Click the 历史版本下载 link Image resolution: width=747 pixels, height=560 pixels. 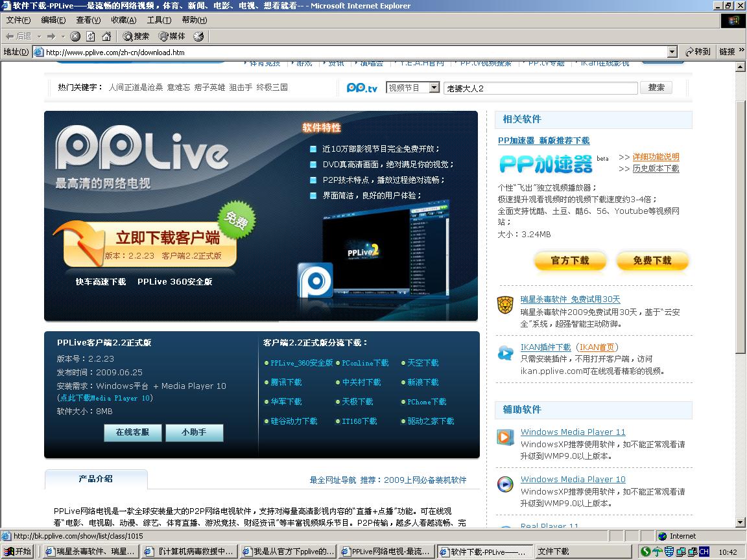[656, 169]
